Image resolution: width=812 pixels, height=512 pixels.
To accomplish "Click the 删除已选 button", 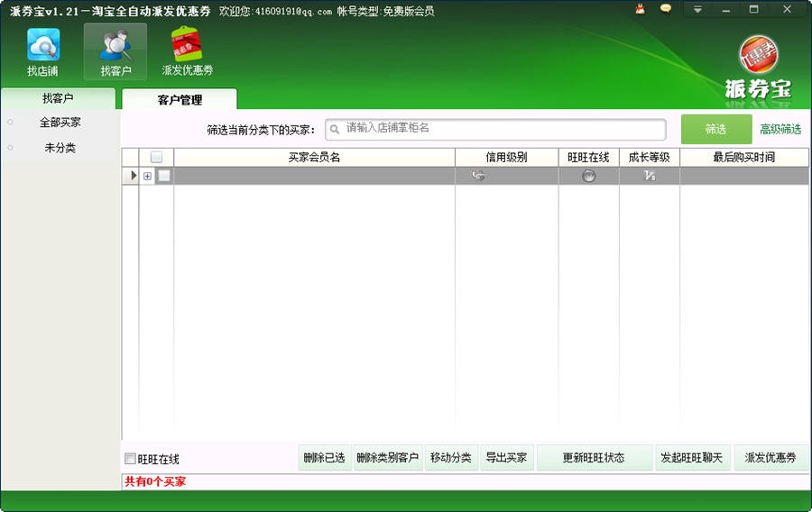I will 325,458.
